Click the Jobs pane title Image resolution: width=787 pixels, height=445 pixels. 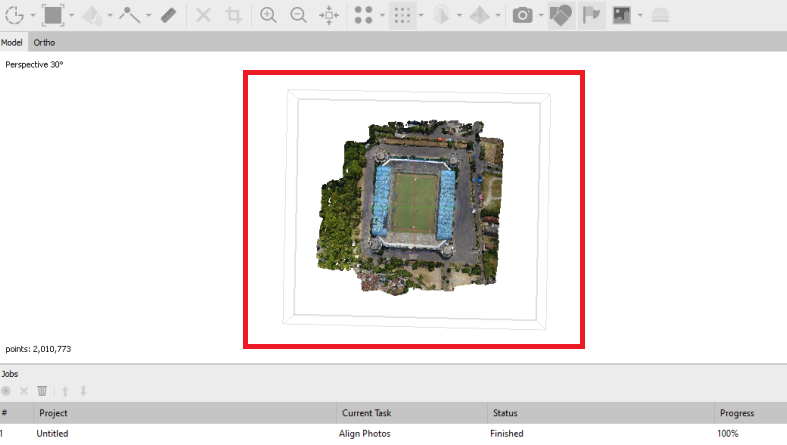[10, 374]
